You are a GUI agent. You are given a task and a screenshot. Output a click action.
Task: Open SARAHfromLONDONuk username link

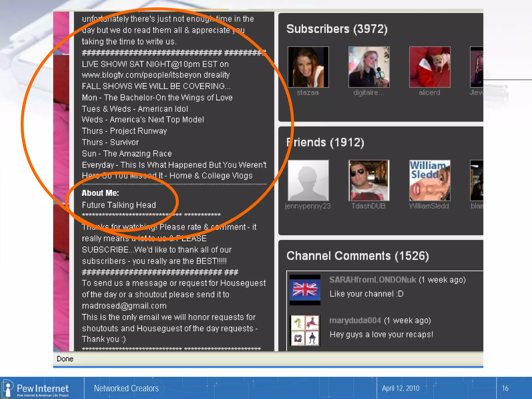[x=373, y=280]
